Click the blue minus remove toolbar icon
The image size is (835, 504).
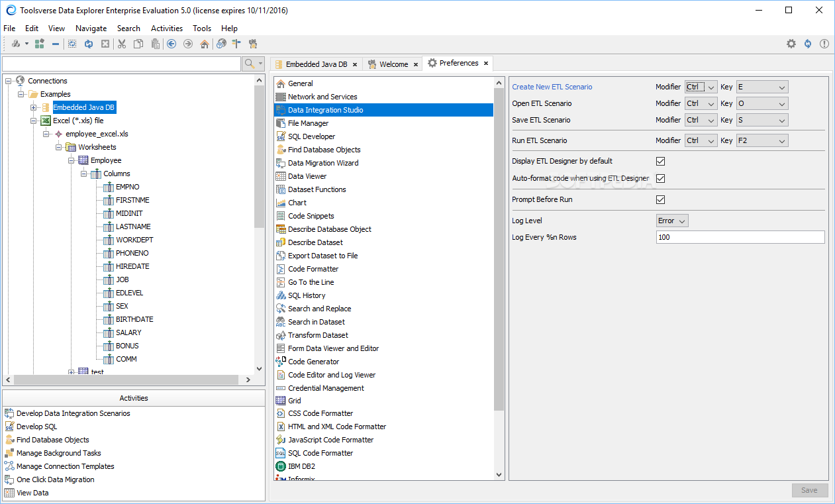[56, 44]
